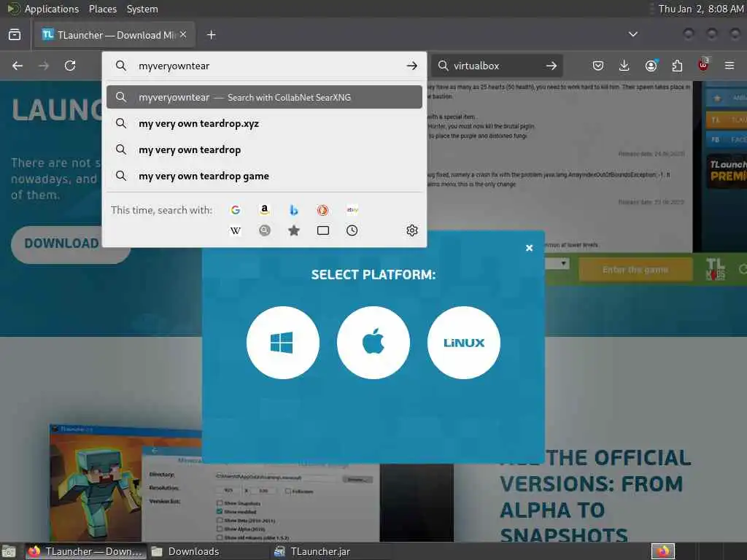Viewport: 747px width, 560px height.
Task: Open the Firefox account icon
Action: (x=651, y=66)
